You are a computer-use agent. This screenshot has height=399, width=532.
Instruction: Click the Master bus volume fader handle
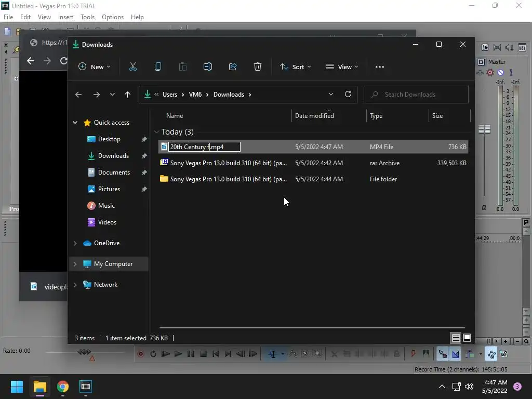pyautogui.click(x=485, y=129)
